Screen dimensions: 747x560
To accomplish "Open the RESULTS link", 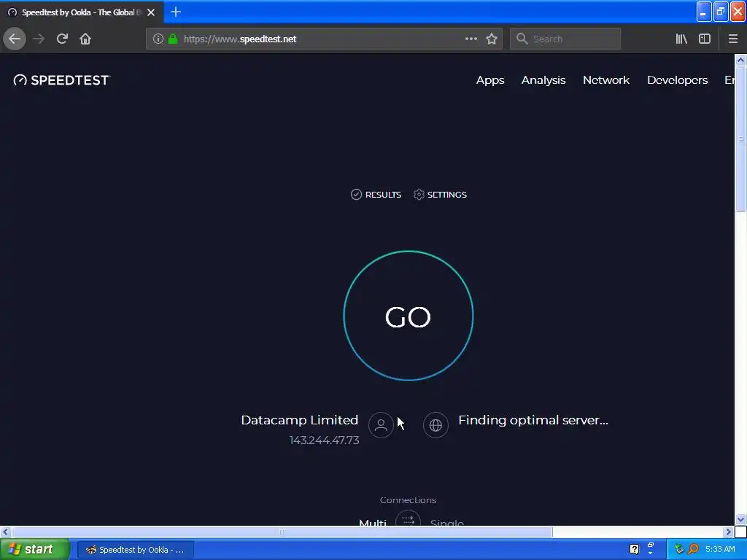I will tap(383, 194).
